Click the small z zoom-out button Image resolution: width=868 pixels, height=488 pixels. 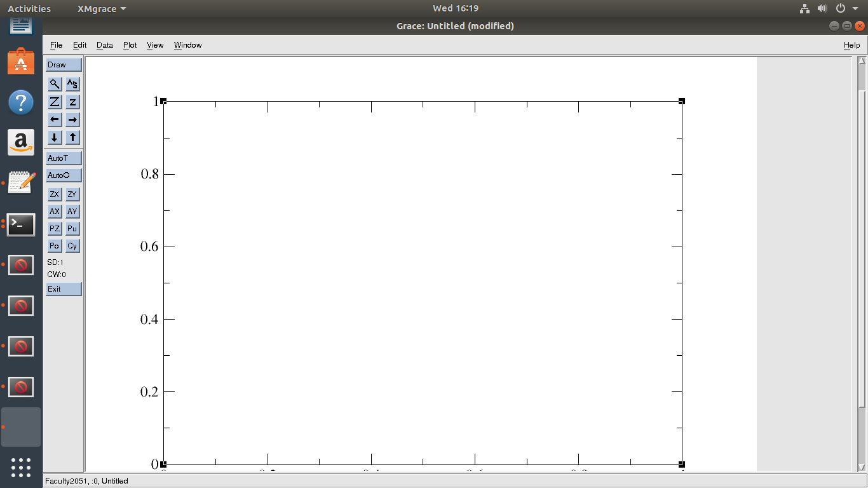(72, 102)
